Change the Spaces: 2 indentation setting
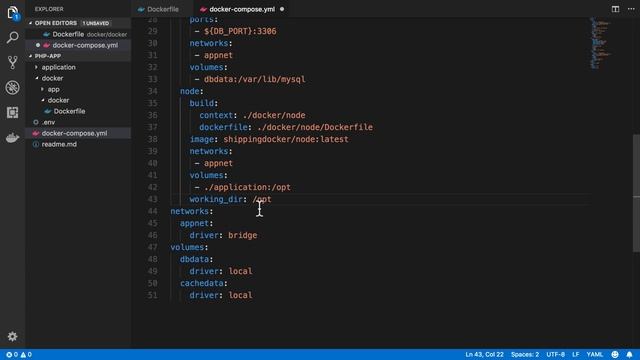Viewport: 640px width, 360px height. 525,355
